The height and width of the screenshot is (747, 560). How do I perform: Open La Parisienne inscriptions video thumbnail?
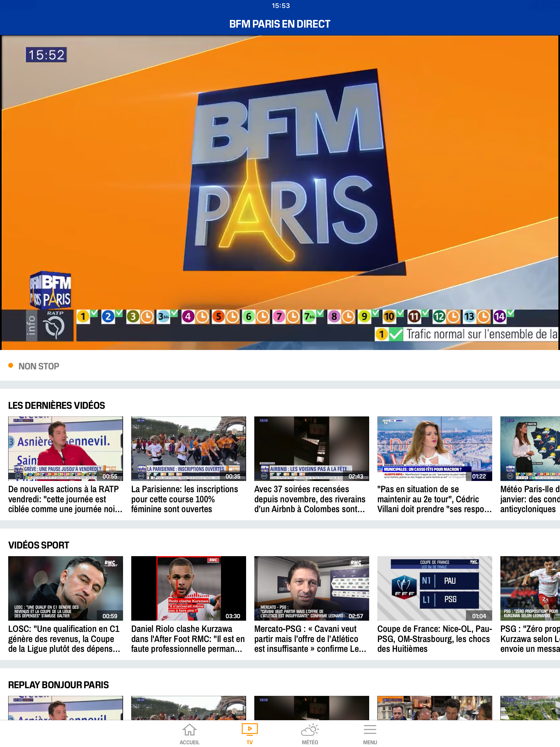point(188,448)
